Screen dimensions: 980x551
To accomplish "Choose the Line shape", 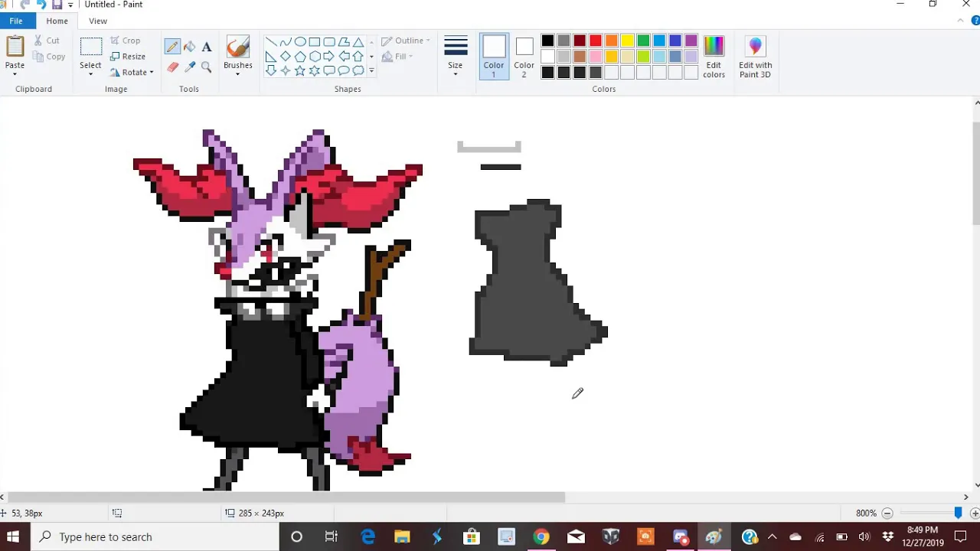I will 271,42.
